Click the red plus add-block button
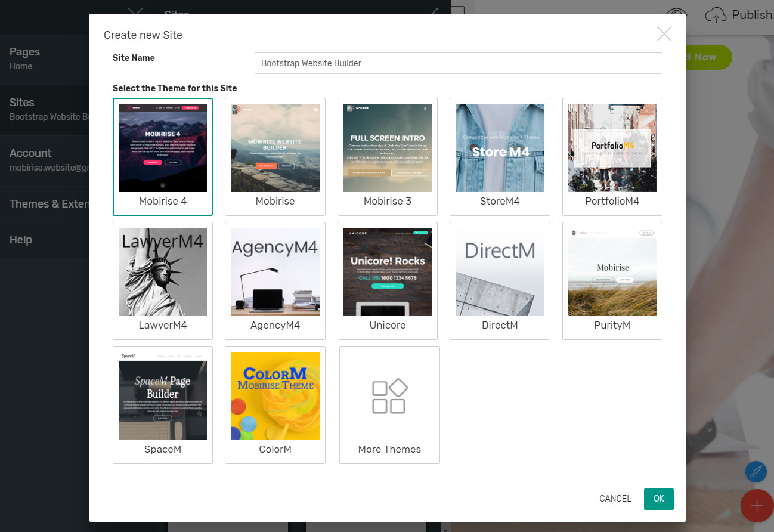Screen dimensions: 774x532 (757, 506)
